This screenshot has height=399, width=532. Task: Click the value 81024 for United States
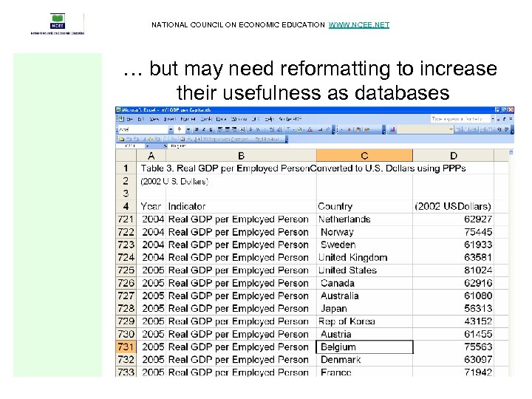[453, 270]
